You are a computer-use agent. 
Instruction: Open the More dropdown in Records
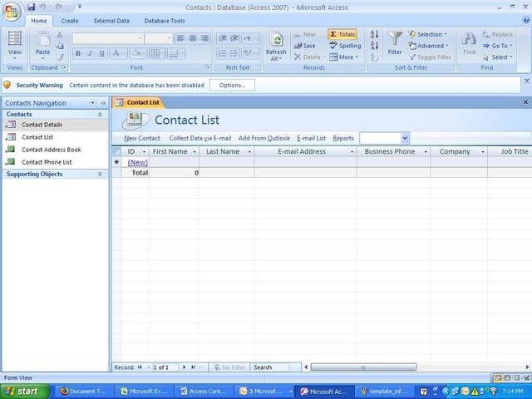click(x=343, y=57)
